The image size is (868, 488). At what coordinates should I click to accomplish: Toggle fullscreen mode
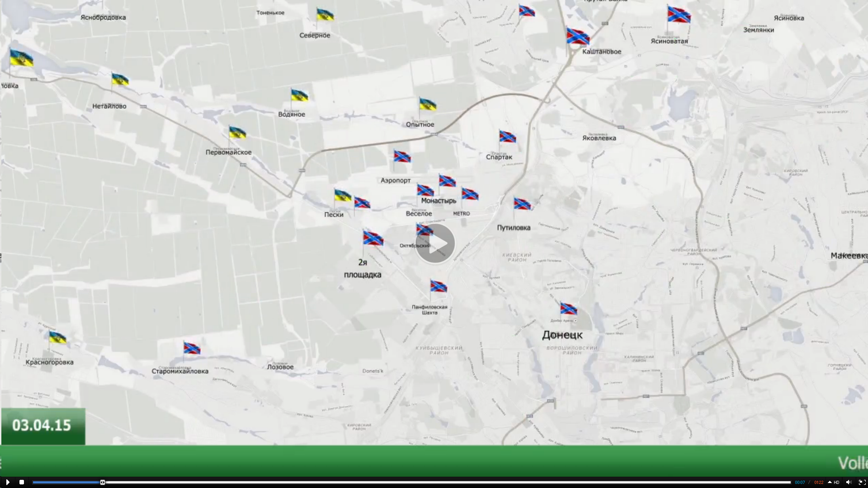pos(862,482)
